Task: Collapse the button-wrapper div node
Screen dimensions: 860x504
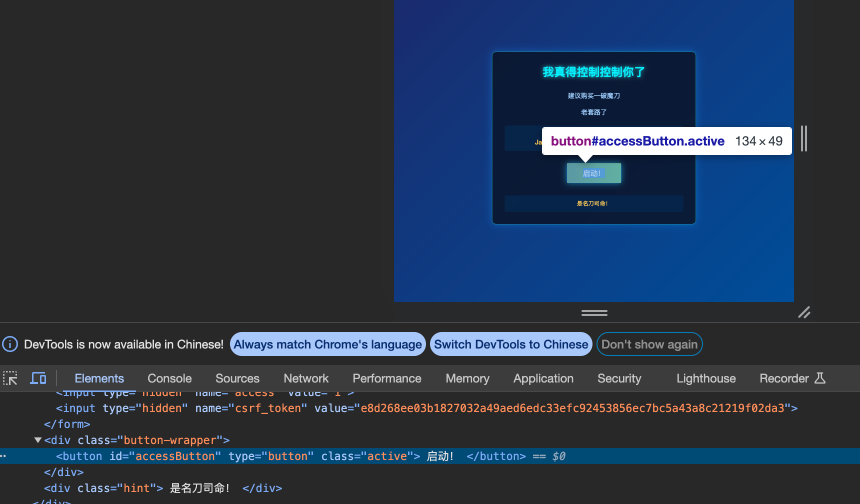Action: coord(38,440)
